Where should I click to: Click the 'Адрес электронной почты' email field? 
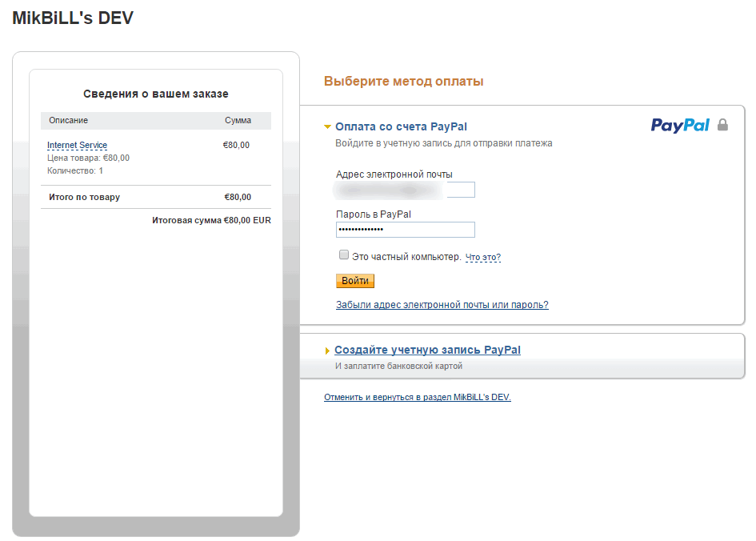[x=405, y=190]
